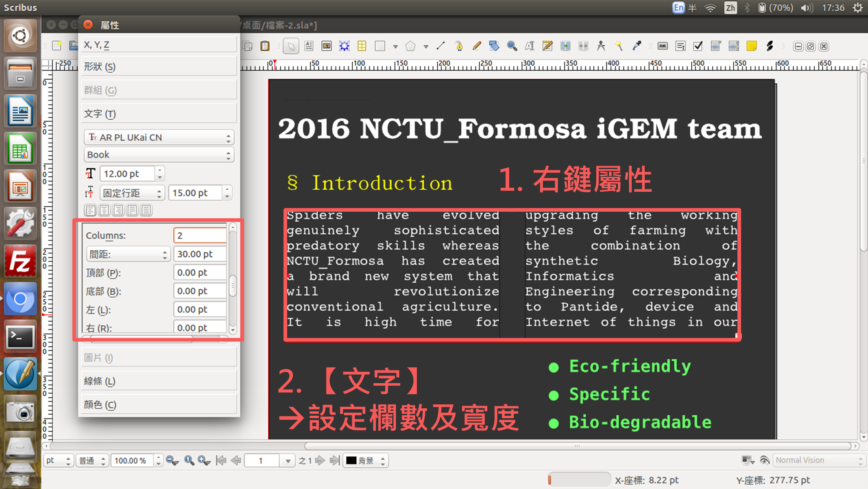
Task: Choose the Rotate Item tool
Action: [494, 46]
